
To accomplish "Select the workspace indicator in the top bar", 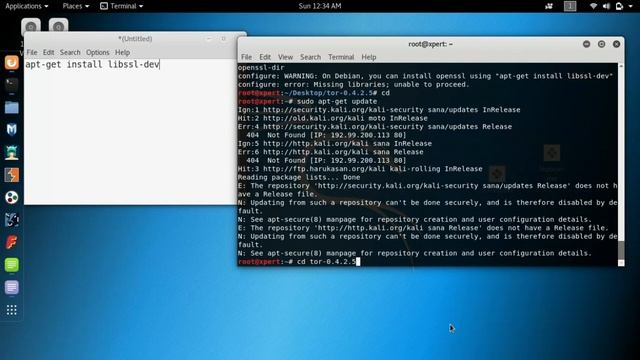I will click(570, 6).
